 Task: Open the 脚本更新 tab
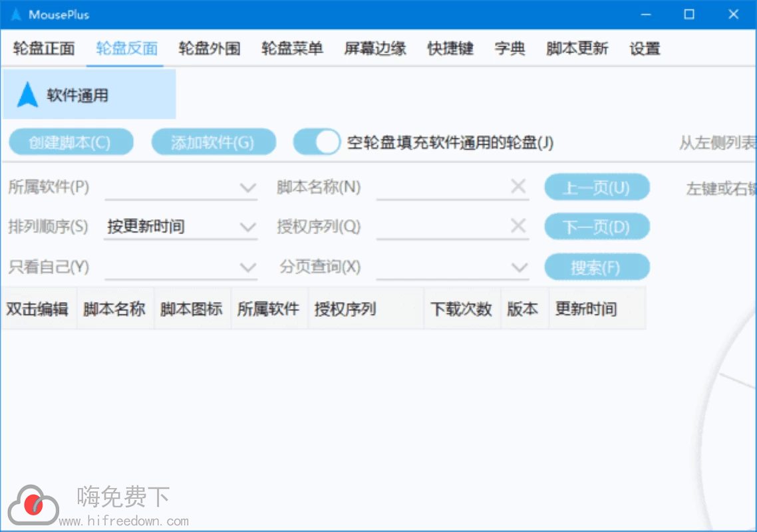(x=577, y=49)
